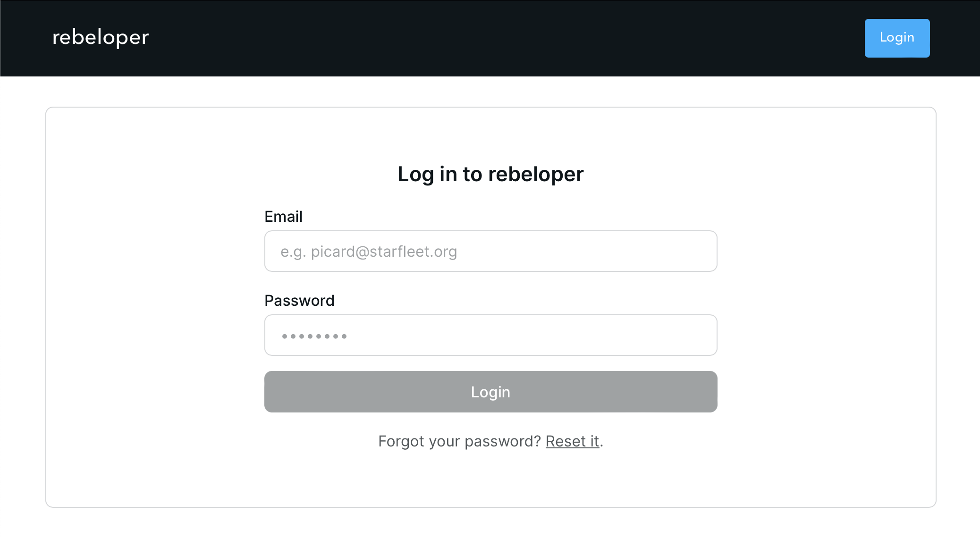Click empty area of dark navigation bar
980x538 pixels.
(472, 38)
